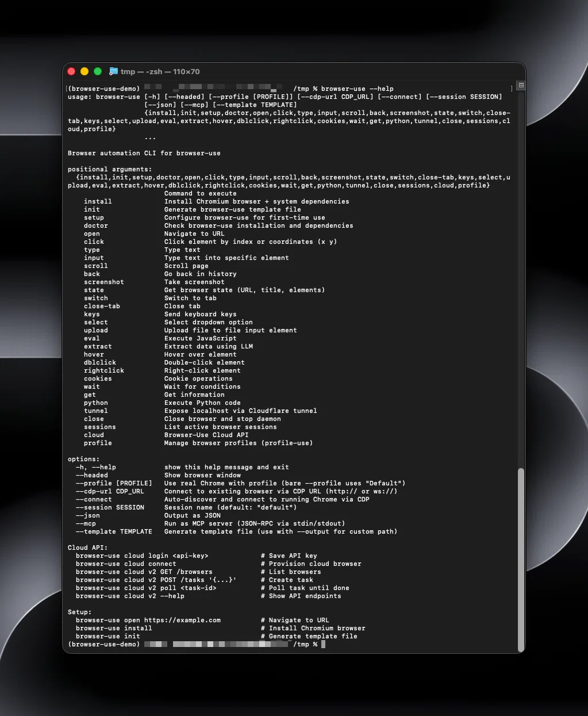The height and width of the screenshot is (716, 588).
Task: Click 'Execute Python code' description
Action: (x=202, y=403)
